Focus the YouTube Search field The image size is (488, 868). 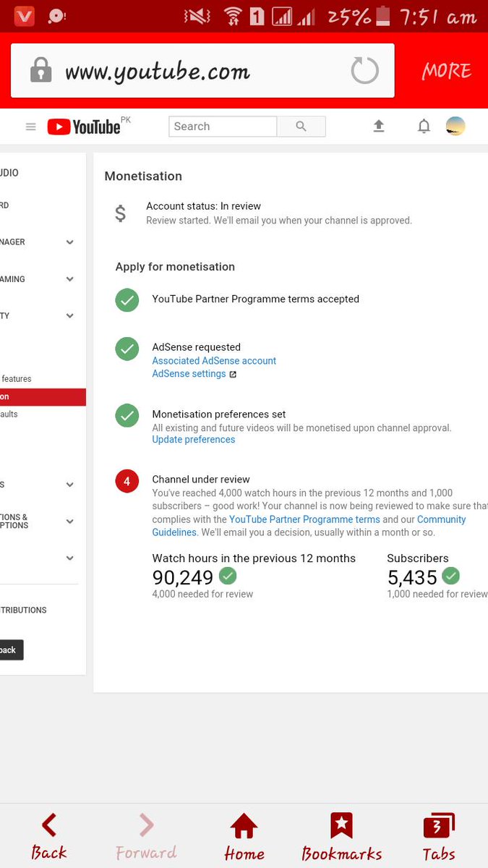(223, 127)
